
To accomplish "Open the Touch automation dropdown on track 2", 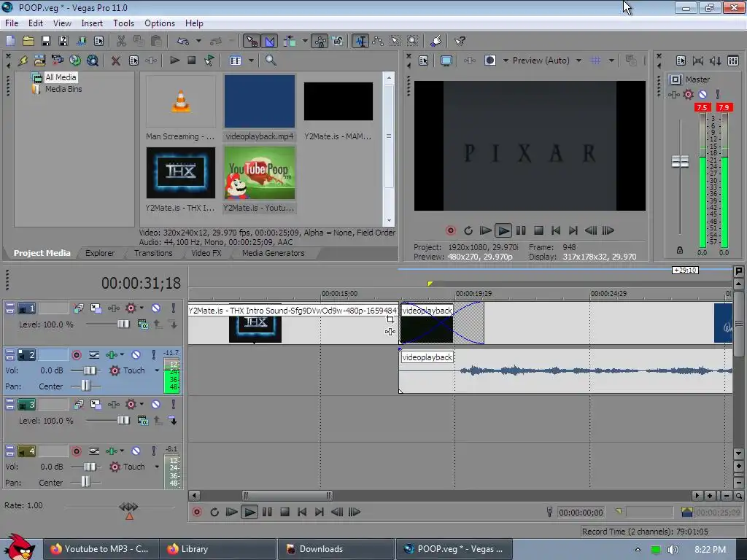I will point(157,370).
